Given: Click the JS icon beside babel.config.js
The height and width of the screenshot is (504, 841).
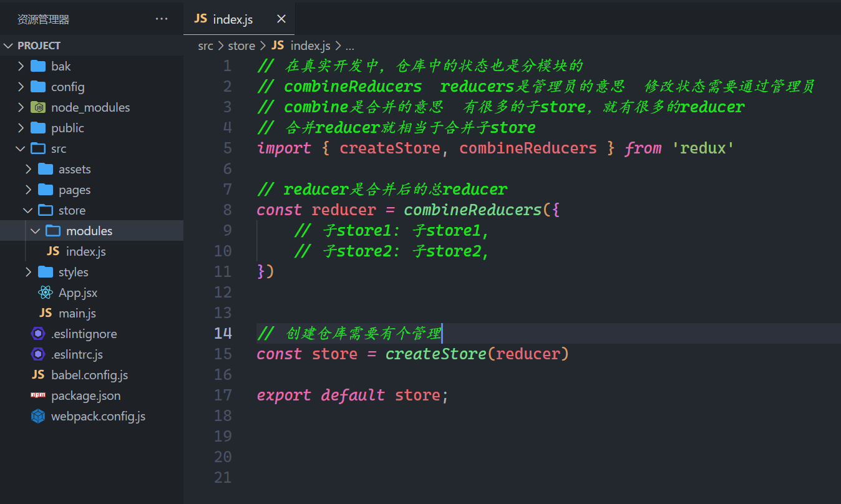Looking at the screenshot, I should coord(38,375).
